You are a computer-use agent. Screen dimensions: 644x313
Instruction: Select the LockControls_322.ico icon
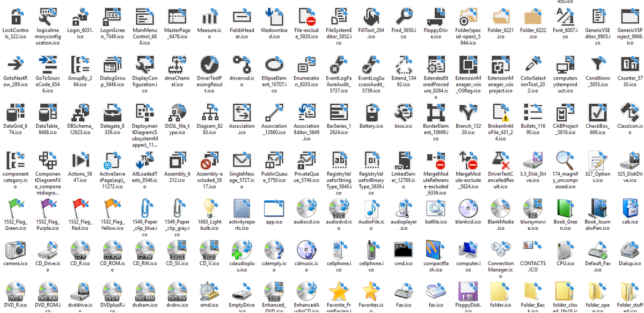pyautogui.click(x=16, y=17)
